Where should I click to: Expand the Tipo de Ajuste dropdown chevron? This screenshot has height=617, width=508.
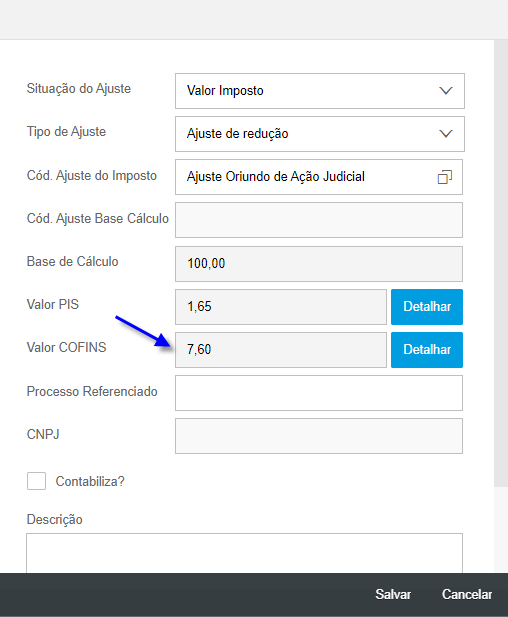[x=445, y=134]
